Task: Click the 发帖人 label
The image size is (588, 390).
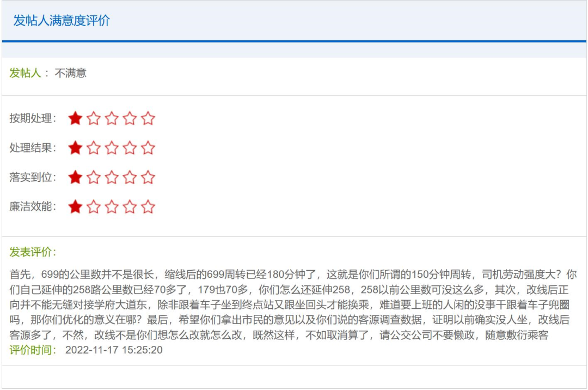Action: 25,73
